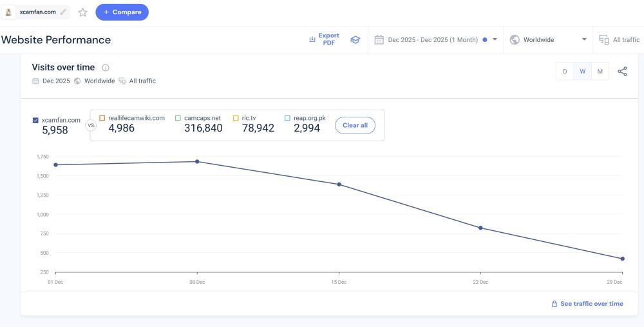Select the monthly (M) granularity tab
Image resolution: width=644 pixels, height=327 pixels.
pyautogui.click(x=600, y=72)
